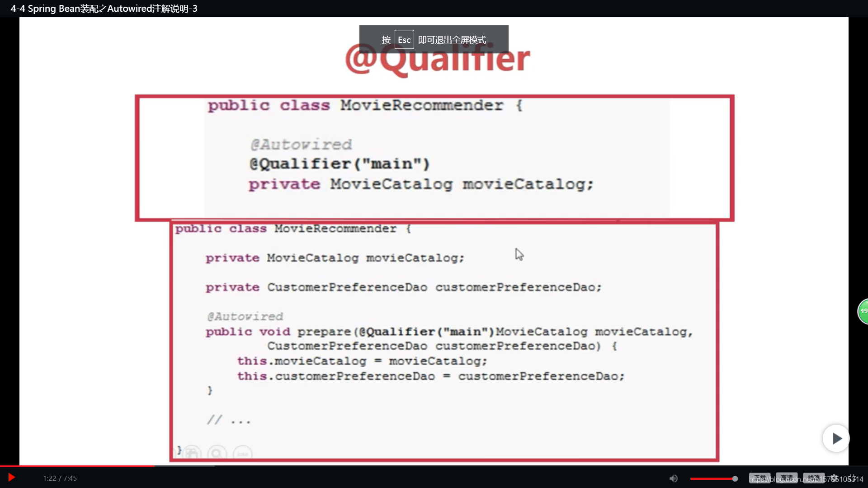Click the faint three-dots more icon in slide
868x488 pixels.
(243, 454)
